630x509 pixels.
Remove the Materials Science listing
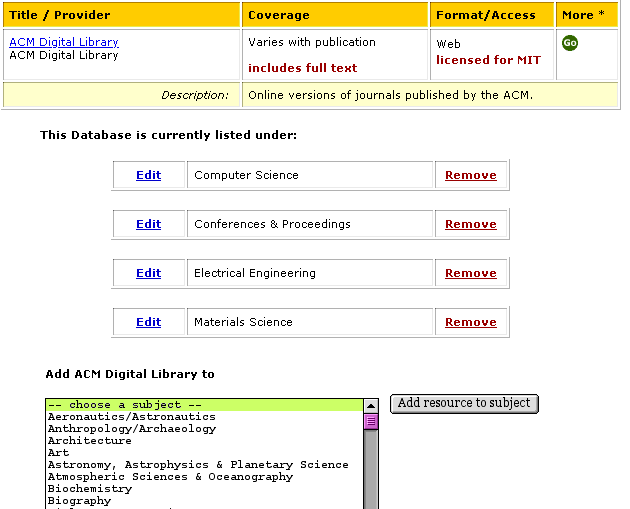point(470,322)
